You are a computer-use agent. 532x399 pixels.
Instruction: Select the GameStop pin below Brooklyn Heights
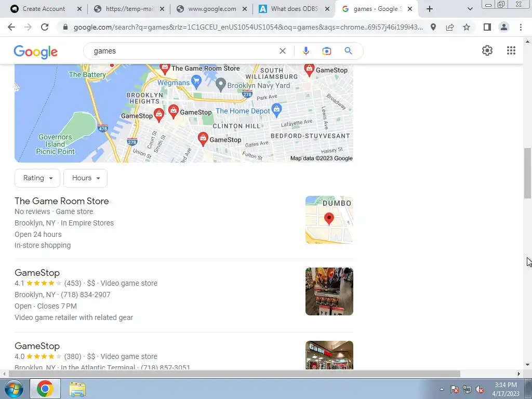coord(158,115)
